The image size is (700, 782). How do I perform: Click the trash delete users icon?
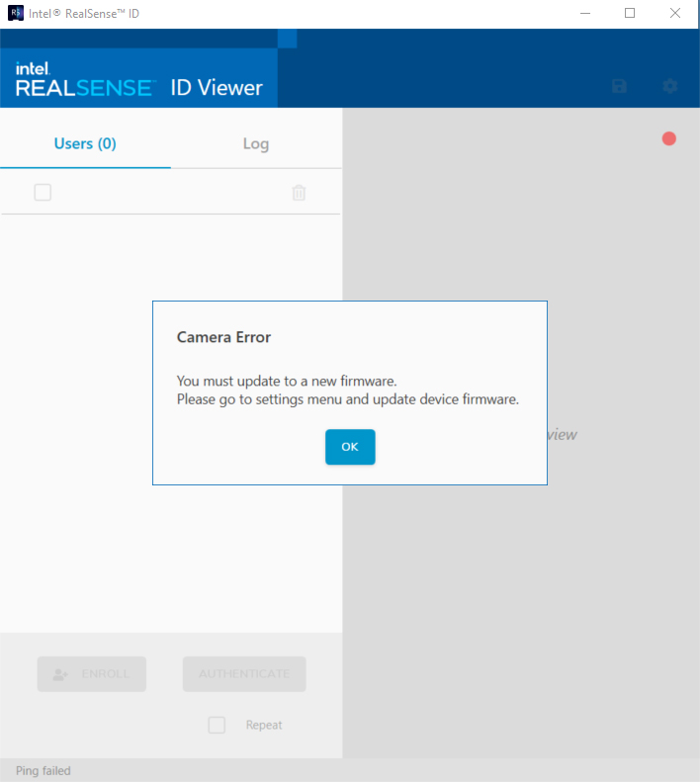(299, 193)
